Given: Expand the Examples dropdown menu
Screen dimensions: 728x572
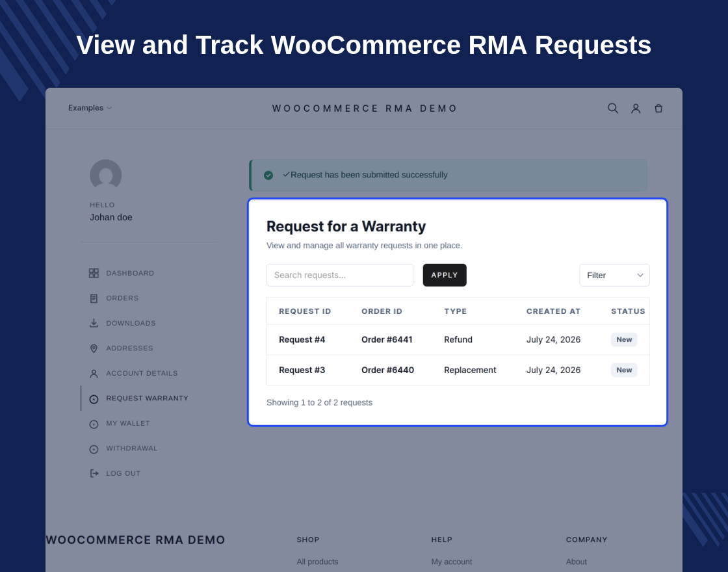Looking at the screenshot, I should coord(90,108).
